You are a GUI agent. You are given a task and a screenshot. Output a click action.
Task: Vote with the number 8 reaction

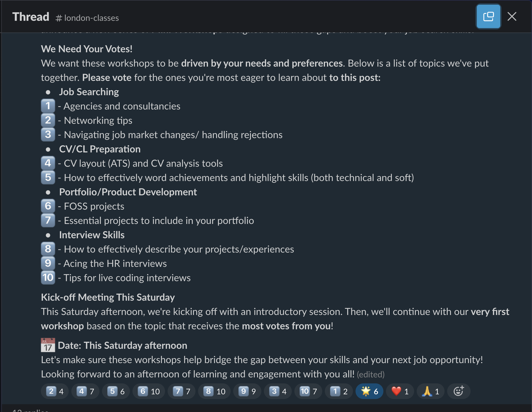pyautogui.click(x=214, y=391)
